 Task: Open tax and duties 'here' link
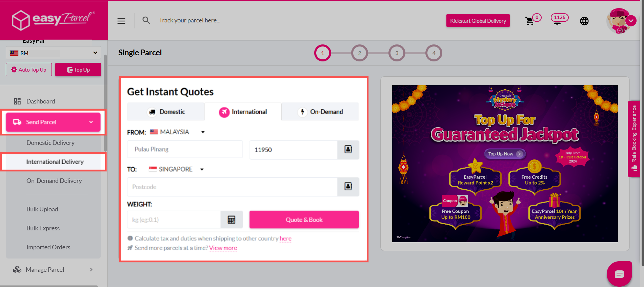pos(285,238)
